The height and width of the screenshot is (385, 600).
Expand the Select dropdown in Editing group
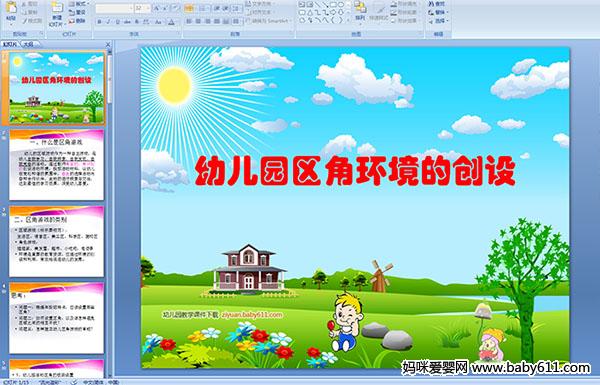pos(439,21)
